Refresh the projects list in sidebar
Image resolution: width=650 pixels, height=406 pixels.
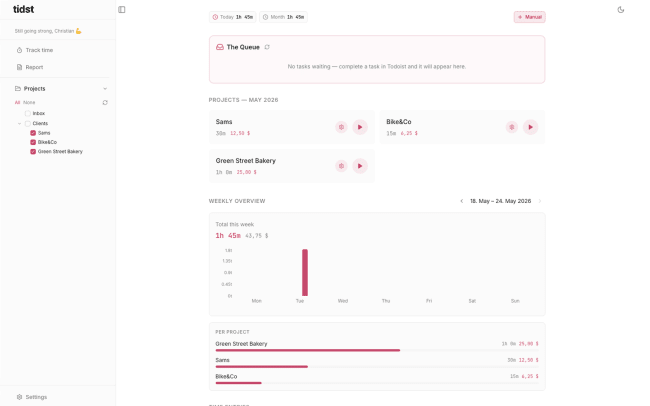pos(105,102)
